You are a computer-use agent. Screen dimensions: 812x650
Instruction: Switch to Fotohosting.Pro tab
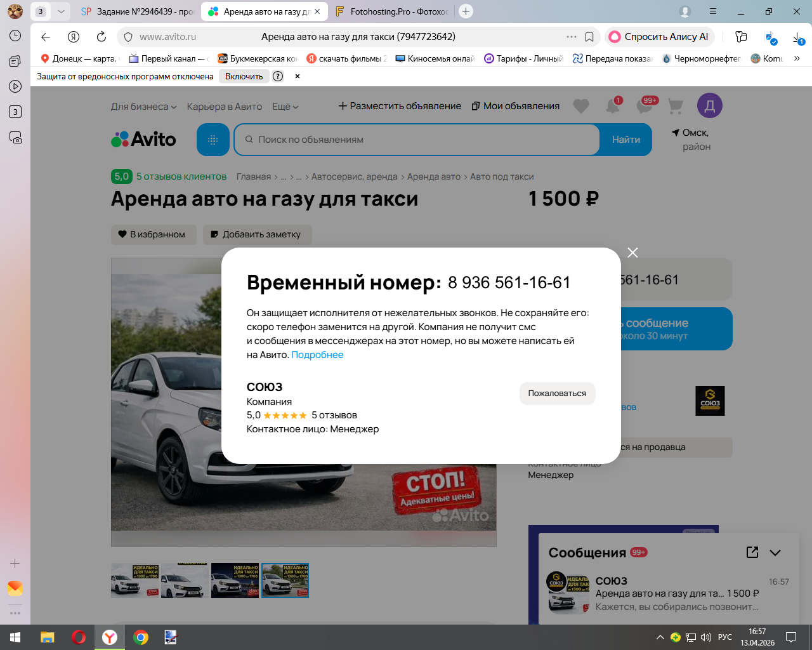[x=392, y=11]
